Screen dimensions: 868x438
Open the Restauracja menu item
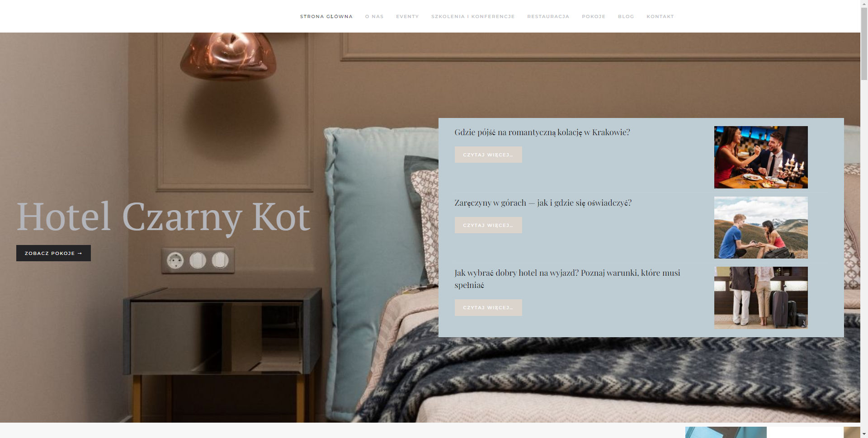[x=548, y=16]
